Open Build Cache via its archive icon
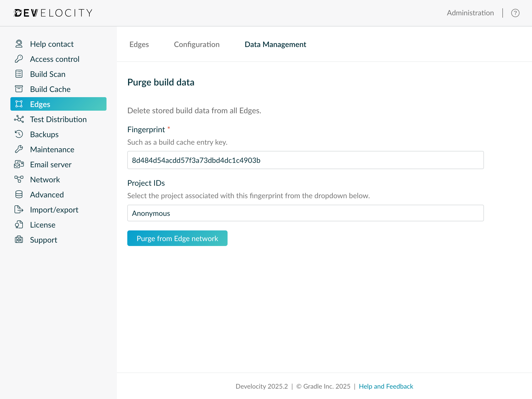Screen dimensions: 532x399 point(18,89)
